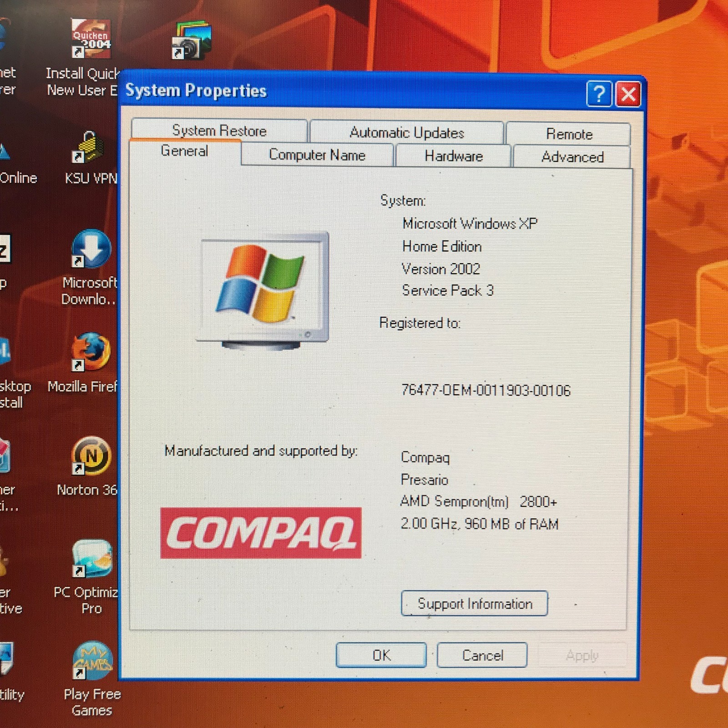Click the 'Manufactured and supported by:' label
728x728 pixels.
pyautogui.click(x=261, y=450)
